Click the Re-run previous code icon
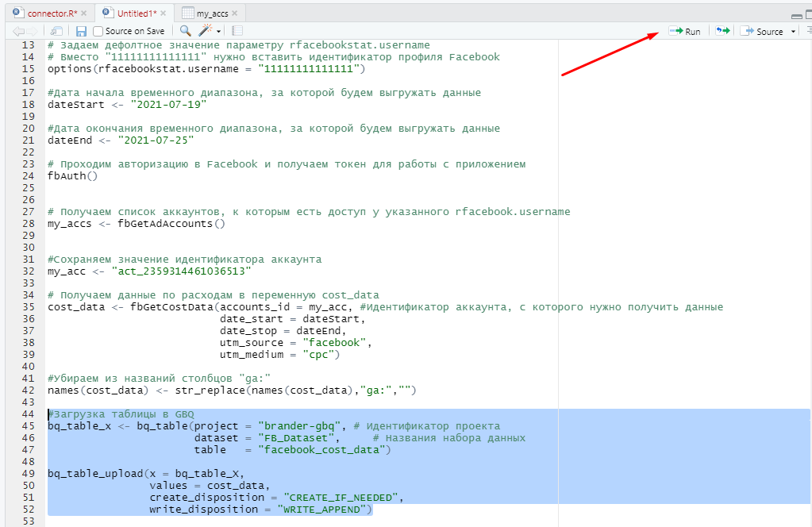The height and width of the screenshot is (527, 812). pyautogui.click(x=722, y=31)
